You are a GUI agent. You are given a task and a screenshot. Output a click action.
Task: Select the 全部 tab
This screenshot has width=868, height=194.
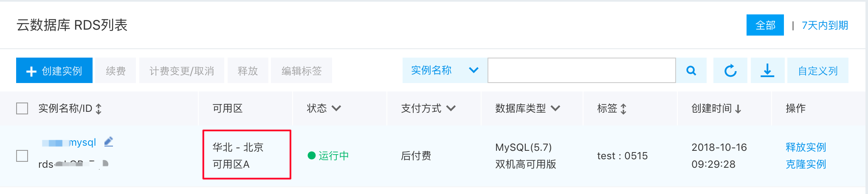point(765,25)
